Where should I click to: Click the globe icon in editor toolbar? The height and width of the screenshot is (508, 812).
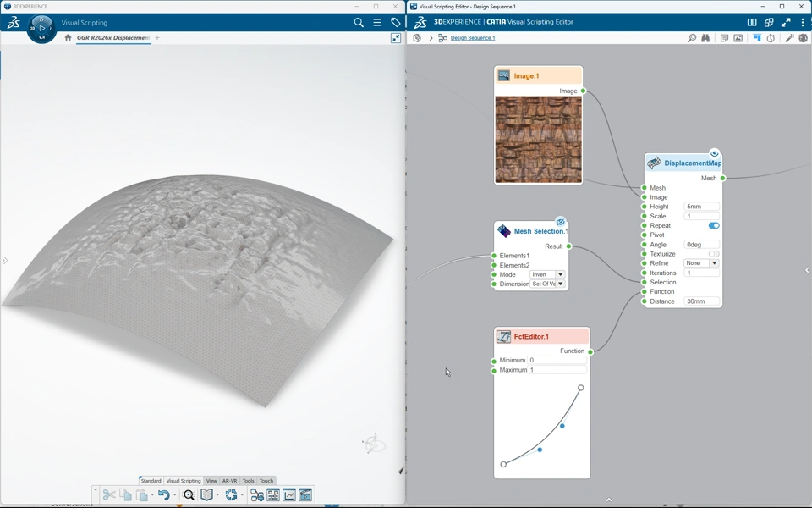pos(804,38)
